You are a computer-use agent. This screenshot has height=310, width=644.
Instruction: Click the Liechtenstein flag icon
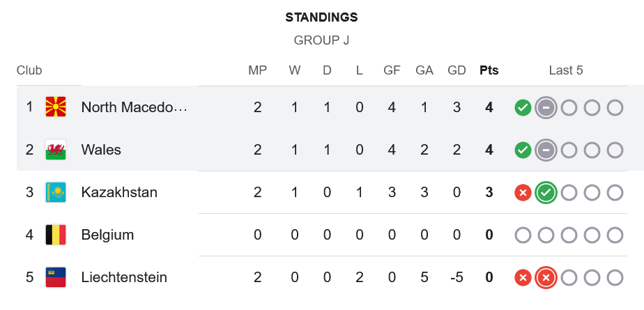point(56,277)
